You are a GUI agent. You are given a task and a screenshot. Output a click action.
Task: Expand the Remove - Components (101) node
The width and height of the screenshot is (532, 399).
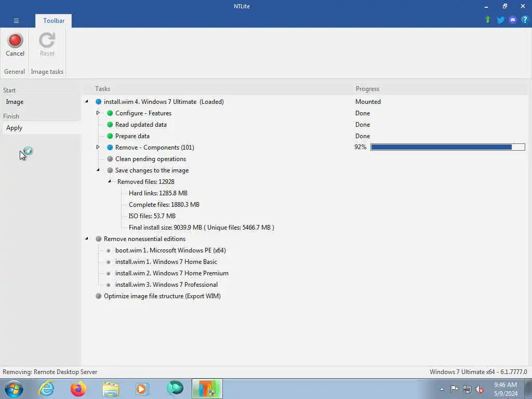click(x=98, y=147)
